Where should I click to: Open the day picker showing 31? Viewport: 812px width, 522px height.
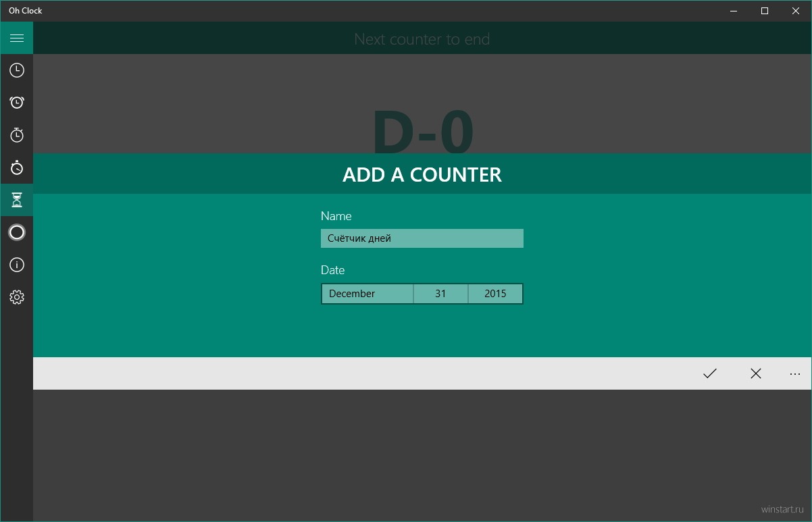(440, 294)
